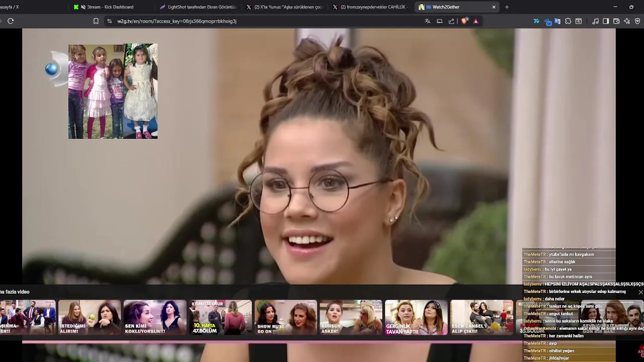Open the translate extension icon in toolbar
644x362 pixels.
point(557,21)
